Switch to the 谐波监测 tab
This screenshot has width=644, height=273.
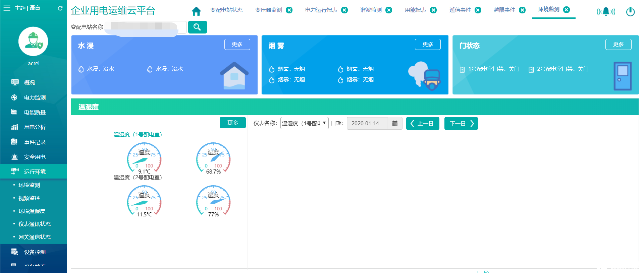pyautogui.click(x=371, y=10)
